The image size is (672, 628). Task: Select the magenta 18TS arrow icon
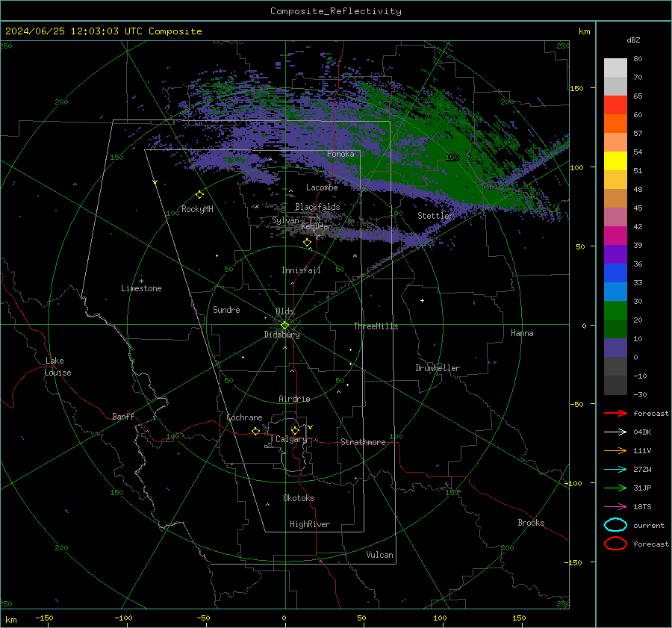click(615, 506)
